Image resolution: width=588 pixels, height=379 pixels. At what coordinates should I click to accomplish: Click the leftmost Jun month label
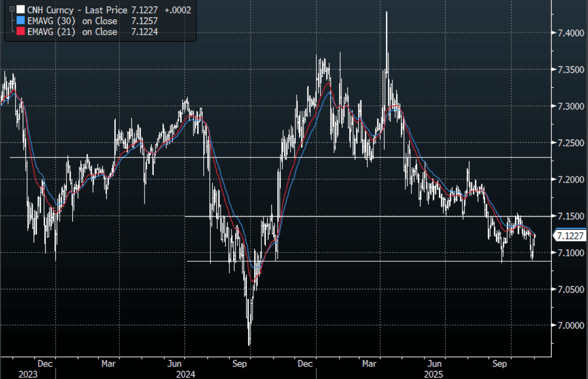point(174,363)
